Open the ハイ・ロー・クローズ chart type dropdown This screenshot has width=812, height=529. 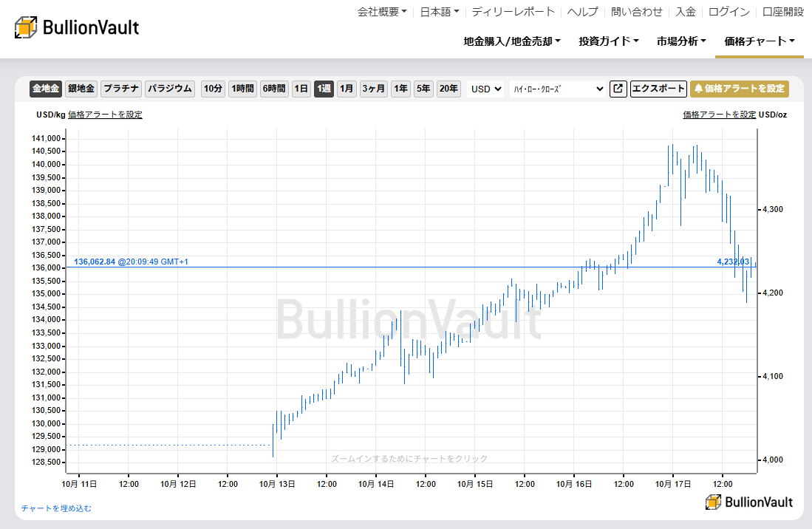(558, 89)
